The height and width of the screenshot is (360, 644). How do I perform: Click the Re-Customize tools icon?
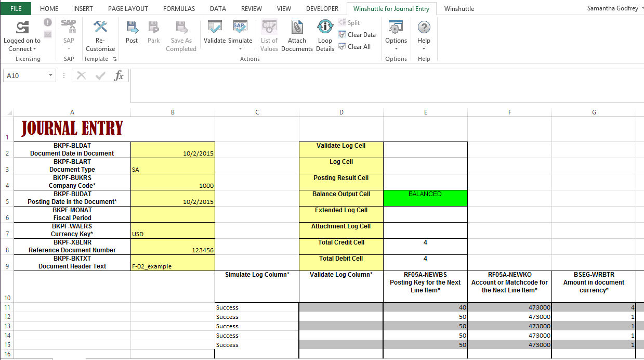100,27
